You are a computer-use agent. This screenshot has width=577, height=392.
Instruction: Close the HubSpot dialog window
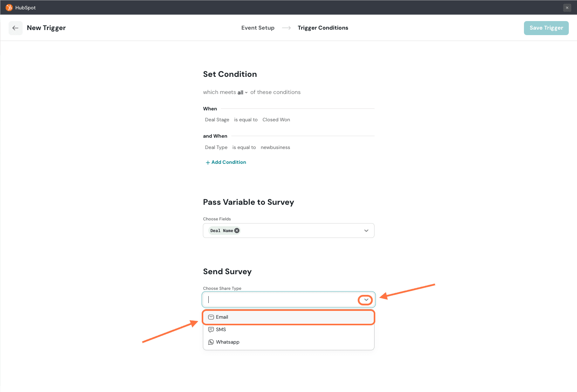point(567,8)
